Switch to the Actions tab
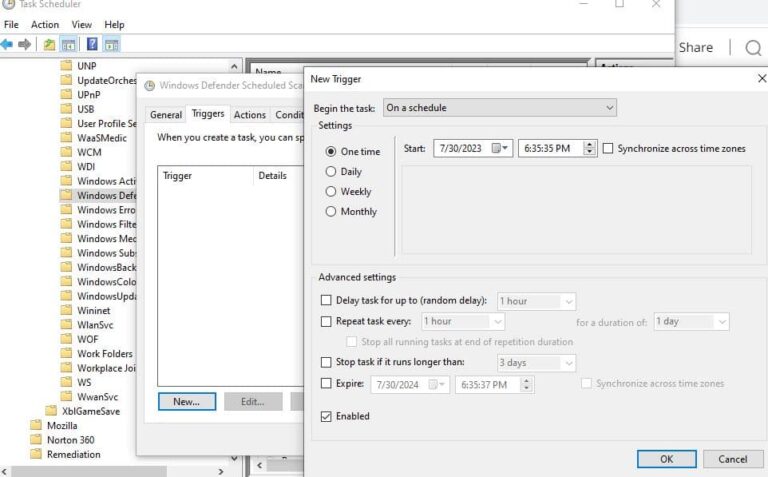The height and width of the screenshot is (477, 768). click(x=249, y=115)
